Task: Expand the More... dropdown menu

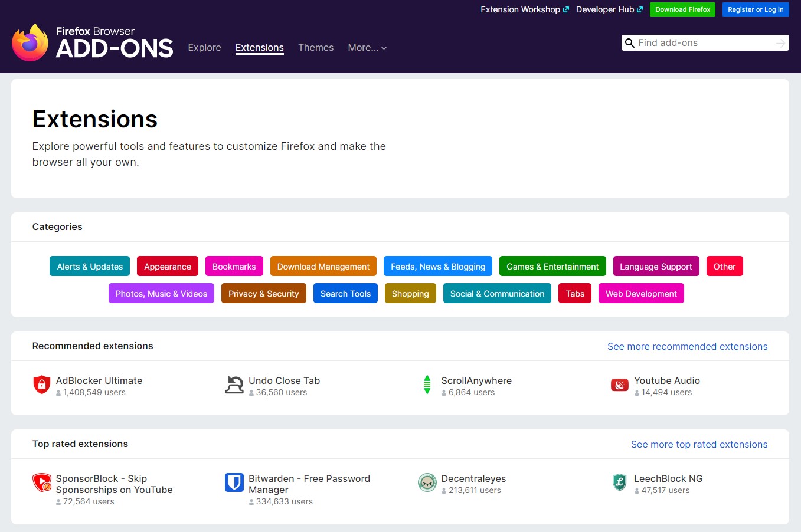Action: click(367, 48)
